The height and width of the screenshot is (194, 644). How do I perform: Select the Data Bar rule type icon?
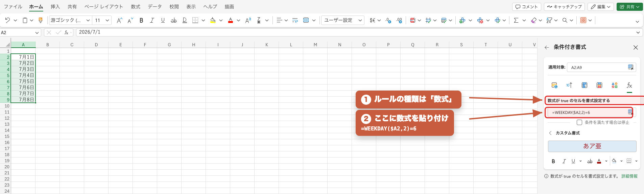pyautogui.click(x=585, y=85)
